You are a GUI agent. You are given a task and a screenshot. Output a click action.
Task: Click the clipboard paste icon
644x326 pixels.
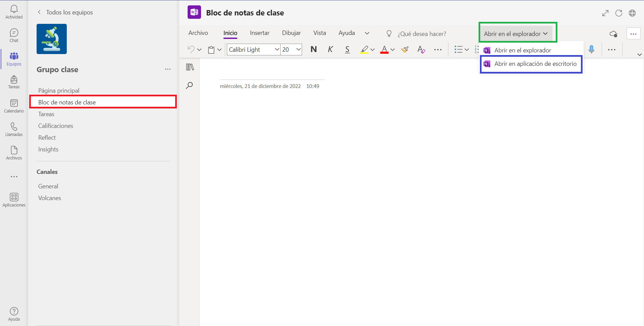211,50
